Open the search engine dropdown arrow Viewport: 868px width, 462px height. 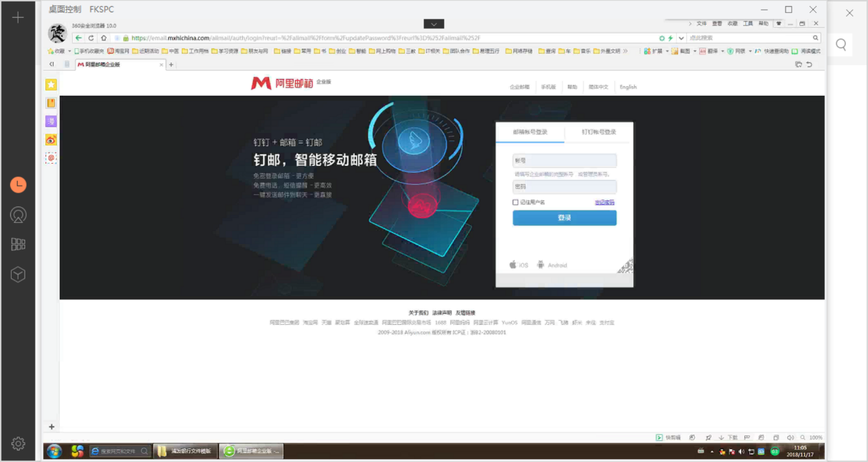click(681, 38)
